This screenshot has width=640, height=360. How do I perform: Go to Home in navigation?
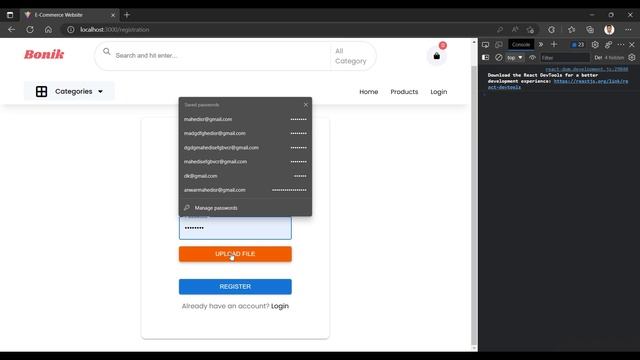click(x=369, y=92)
